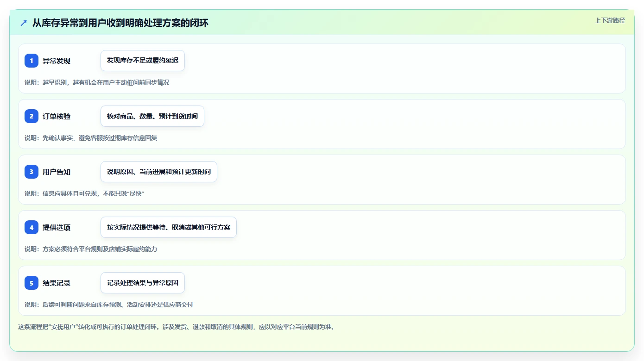Select step number 2 badge
The image size is (644, 361).
32,116
